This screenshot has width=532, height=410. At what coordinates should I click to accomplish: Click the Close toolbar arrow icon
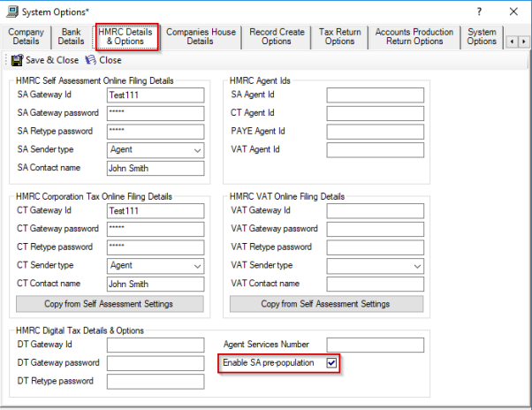click(x=91, y=60)
